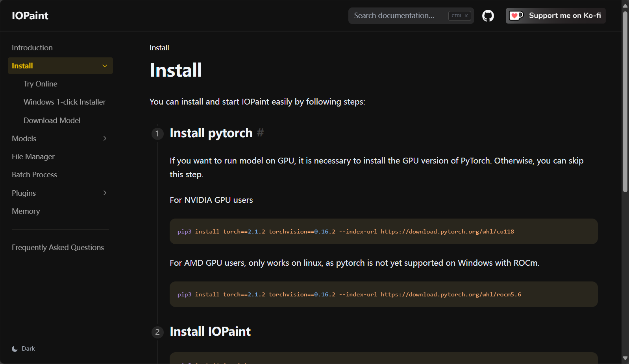629x364 pixels.
Task: Click the step 2 number badge
Action: click(157, 332)
